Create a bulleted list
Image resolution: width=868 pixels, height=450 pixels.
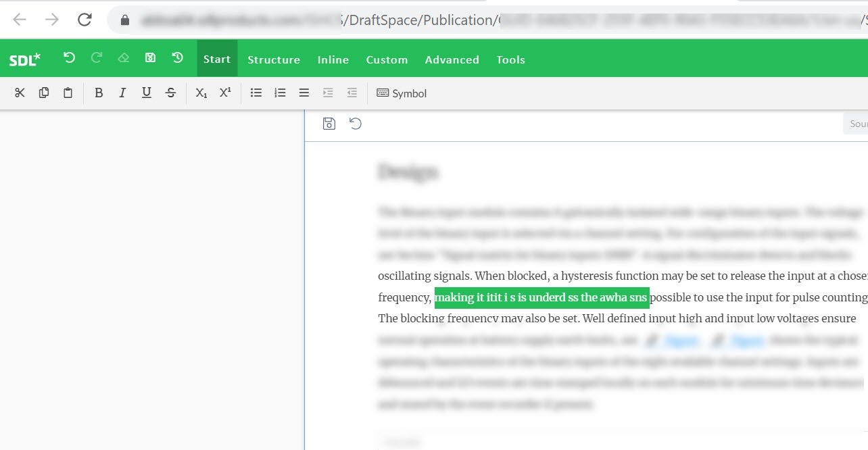[256, 93]
